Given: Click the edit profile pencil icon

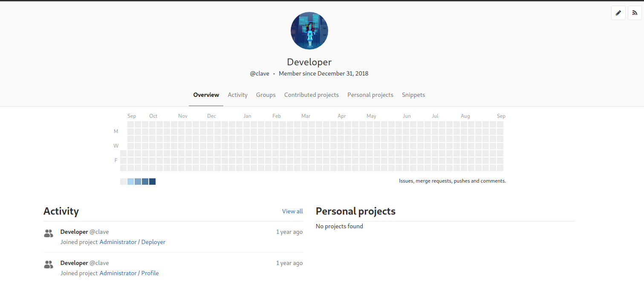Looking at the screenshot, I should click(618, 13).
